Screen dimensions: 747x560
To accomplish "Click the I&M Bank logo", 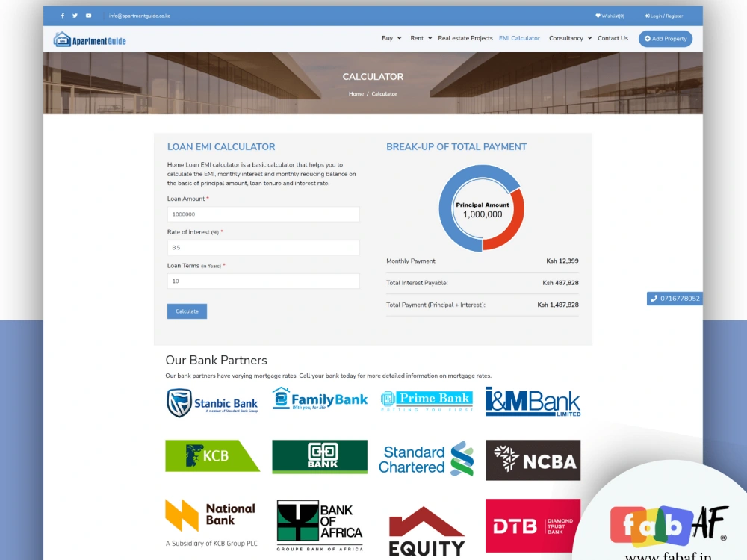I will (x=533, y=402).
